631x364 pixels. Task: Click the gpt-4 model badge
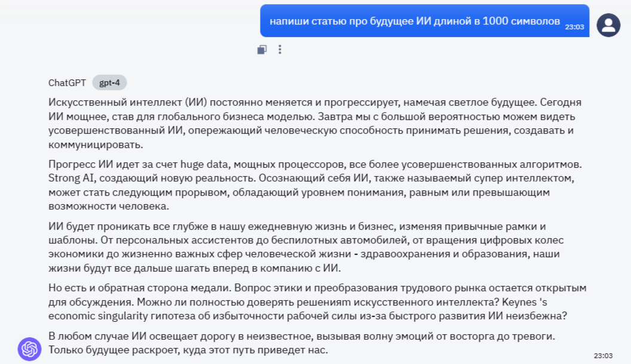point(109,83)
